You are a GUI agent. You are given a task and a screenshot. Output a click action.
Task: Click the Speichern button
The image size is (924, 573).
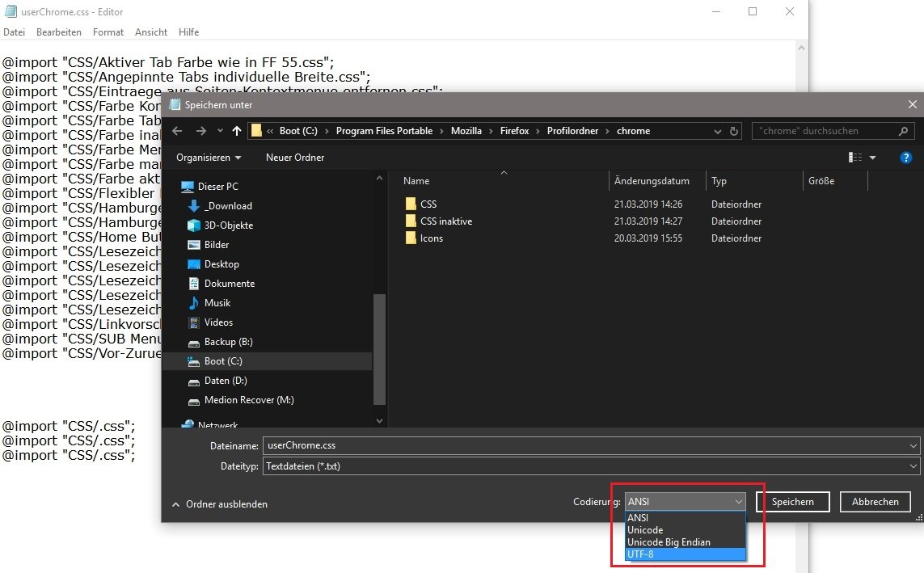coord(792,502)
